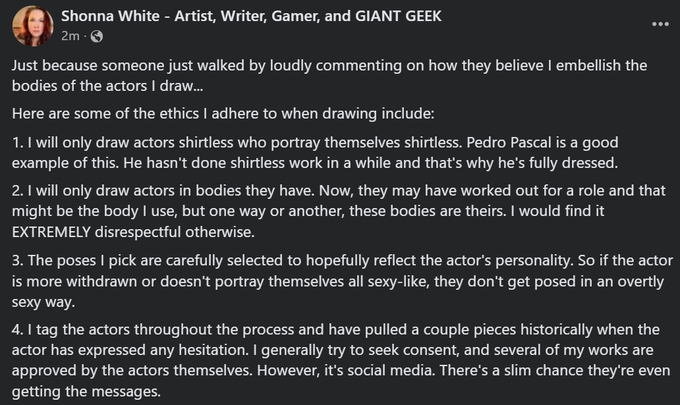Open Shonna White's profile picture
Image resolution: width=680 pixels, height=405 pixels.
32,26
